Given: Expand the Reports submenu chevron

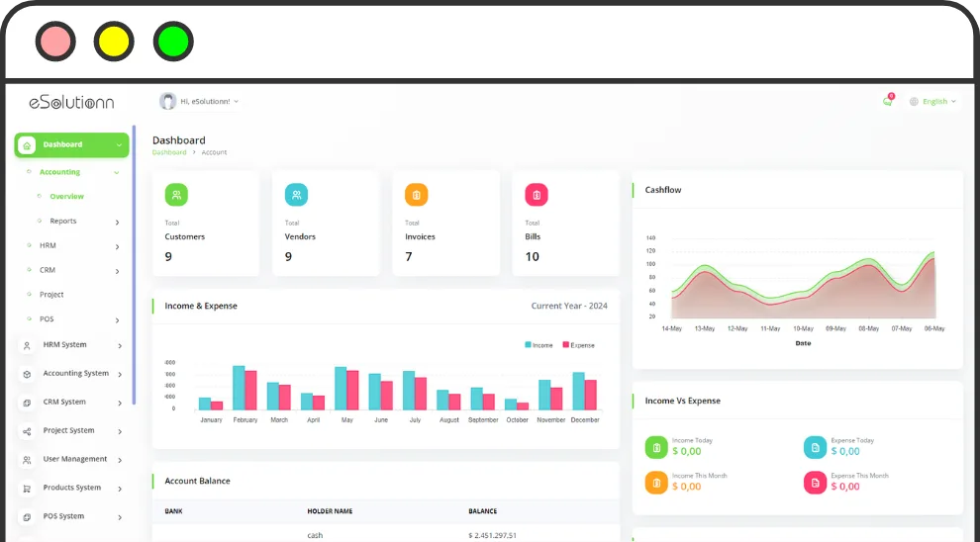Looking at the screenshot, I should click(x=117, y=222).
